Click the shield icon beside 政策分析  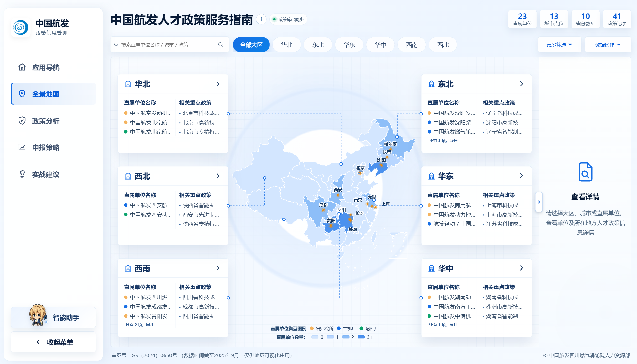pos(22,121)
